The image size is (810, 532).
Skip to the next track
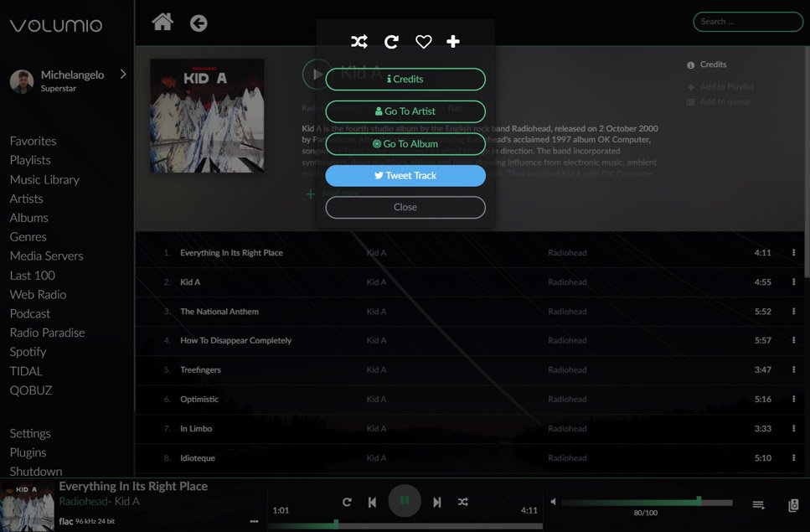(436, 502)
